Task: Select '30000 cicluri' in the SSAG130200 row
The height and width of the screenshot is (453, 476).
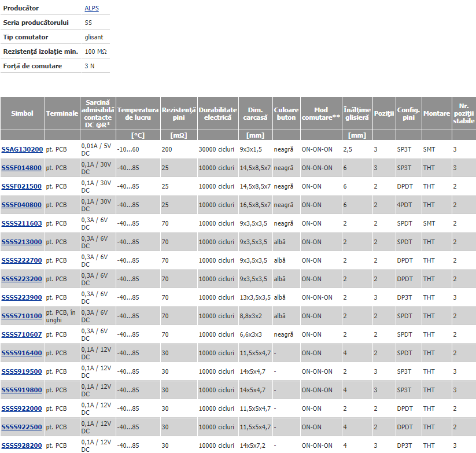Action: 216,149
